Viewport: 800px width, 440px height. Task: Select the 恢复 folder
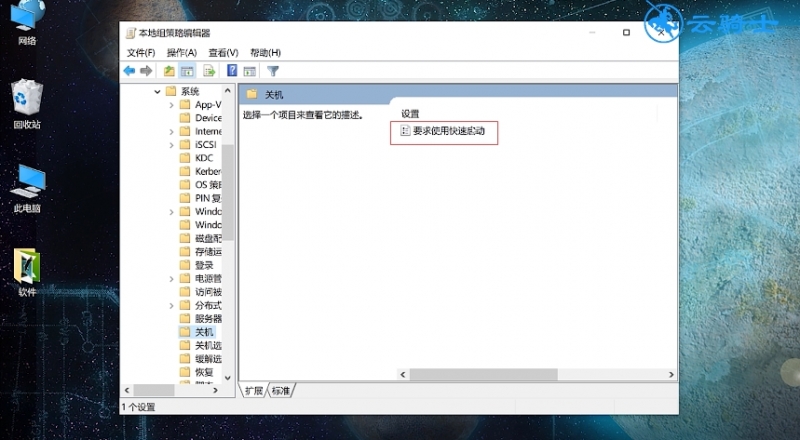click(197, 372)
